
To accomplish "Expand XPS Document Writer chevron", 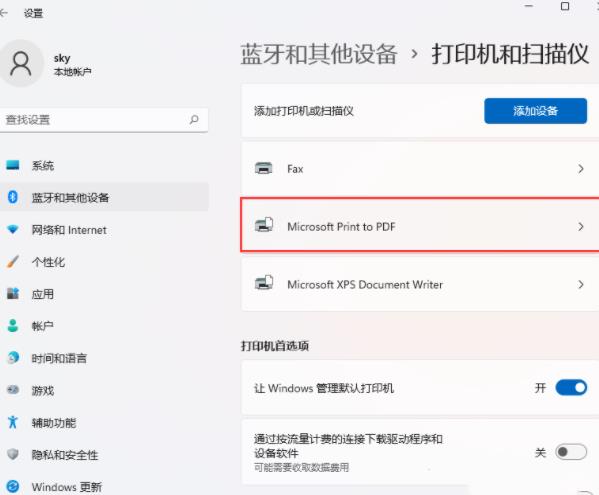I will click(581, 285).
